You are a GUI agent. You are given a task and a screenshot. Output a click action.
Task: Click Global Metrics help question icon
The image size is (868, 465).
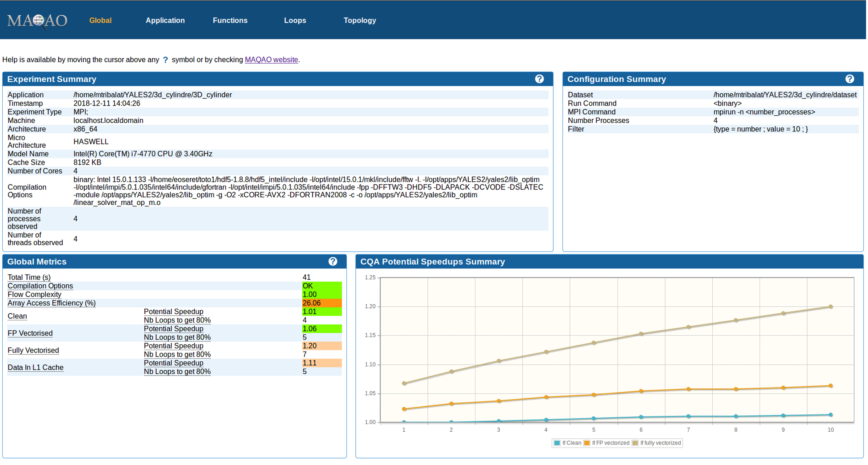pos(333,262)
